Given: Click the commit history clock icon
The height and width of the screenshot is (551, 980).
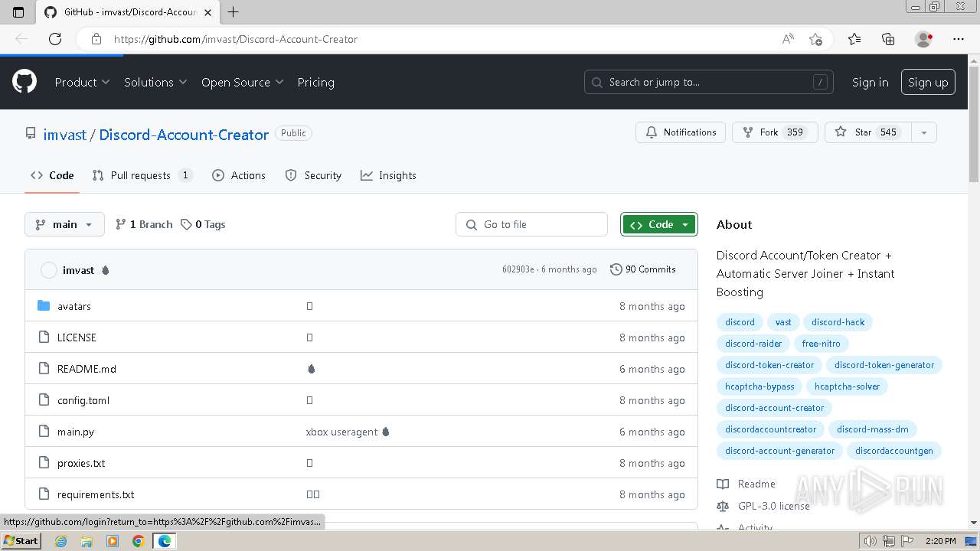Looking at the screenshot, I should [616, 269].
